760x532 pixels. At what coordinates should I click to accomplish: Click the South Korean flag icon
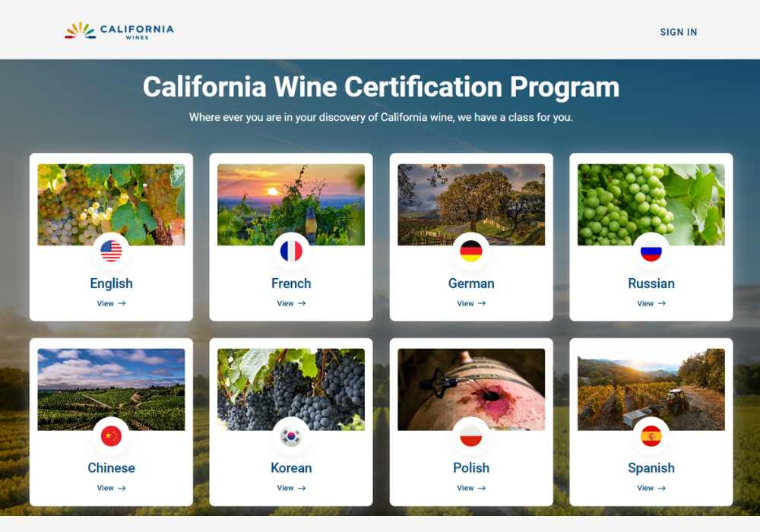coord(291,436)
